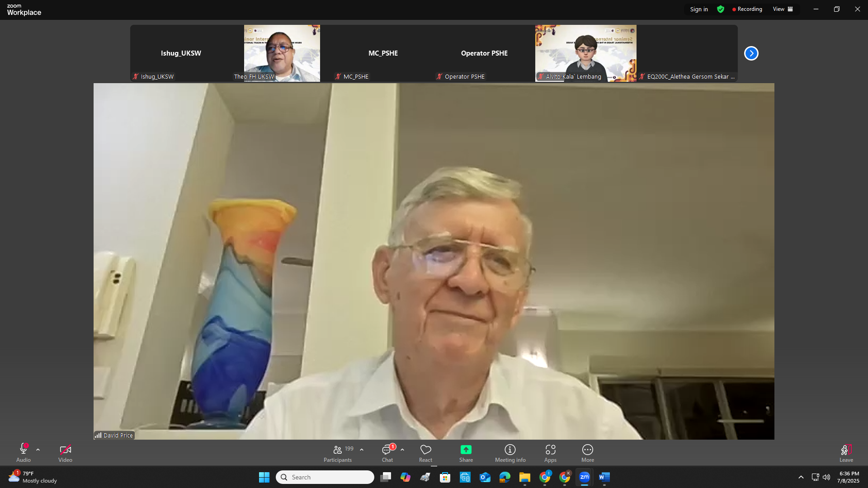
Task: Open the Participants list
Action: 338,453
